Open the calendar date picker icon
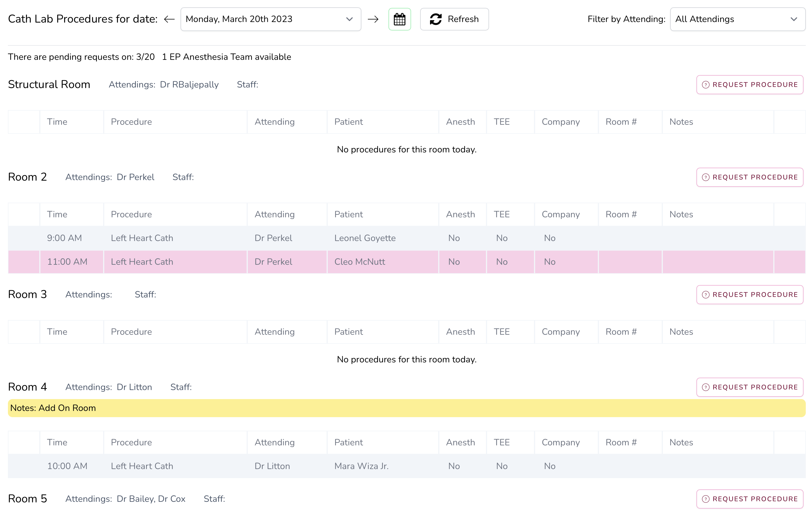This screenshot has height=521, width=812. point(399,19)
